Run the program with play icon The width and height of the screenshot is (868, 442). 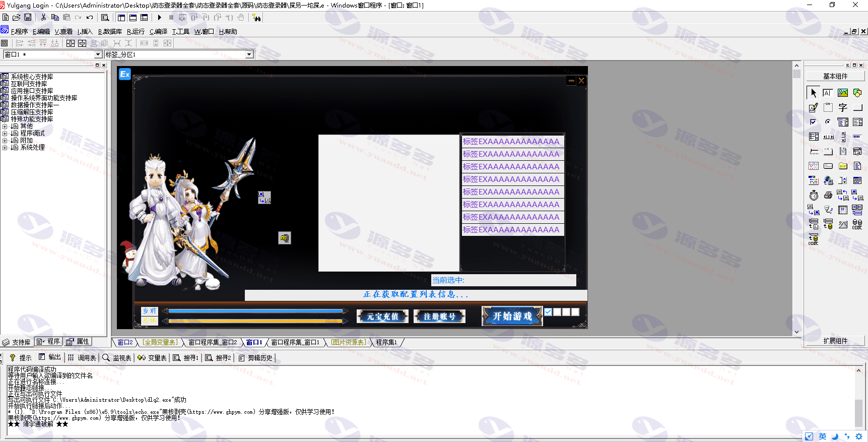point(160,18)
